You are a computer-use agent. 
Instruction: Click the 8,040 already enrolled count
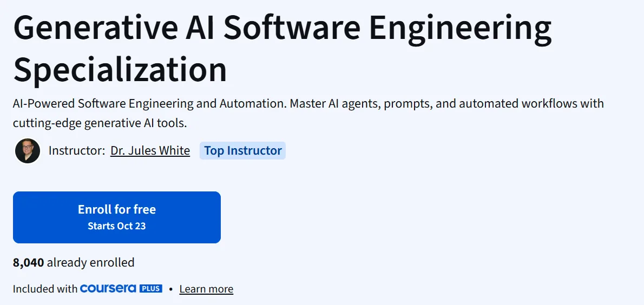tap(74, 262)
